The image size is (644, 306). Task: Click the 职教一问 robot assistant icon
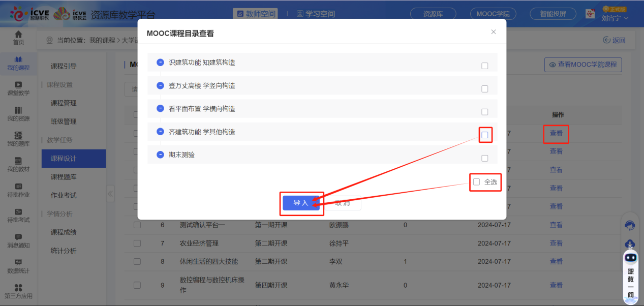(x=631, y=258)
